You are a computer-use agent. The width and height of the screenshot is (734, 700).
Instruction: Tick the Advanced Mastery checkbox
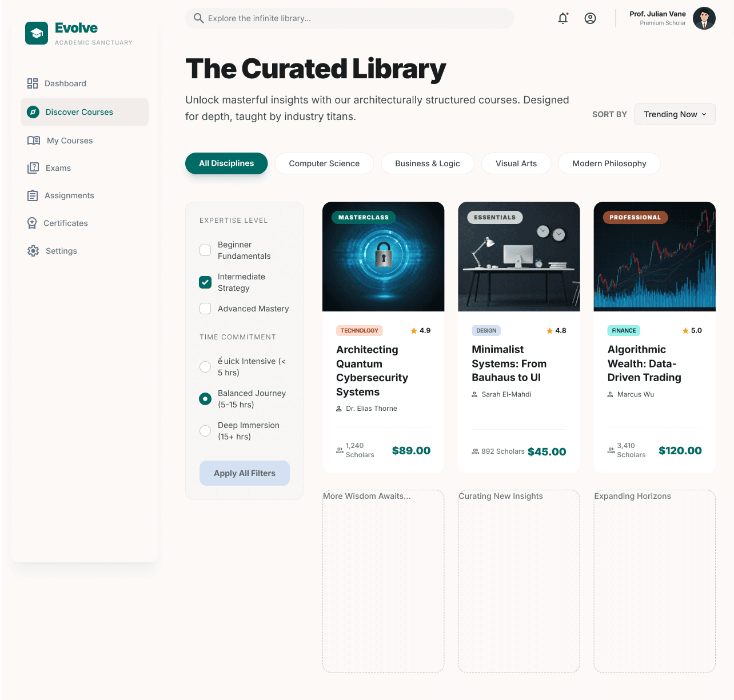point(205,309)
